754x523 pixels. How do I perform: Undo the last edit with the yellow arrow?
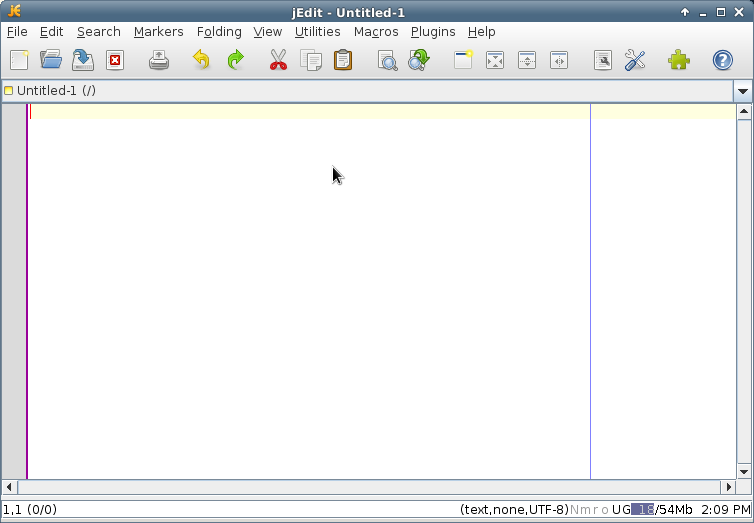click(x=201, y=61)
